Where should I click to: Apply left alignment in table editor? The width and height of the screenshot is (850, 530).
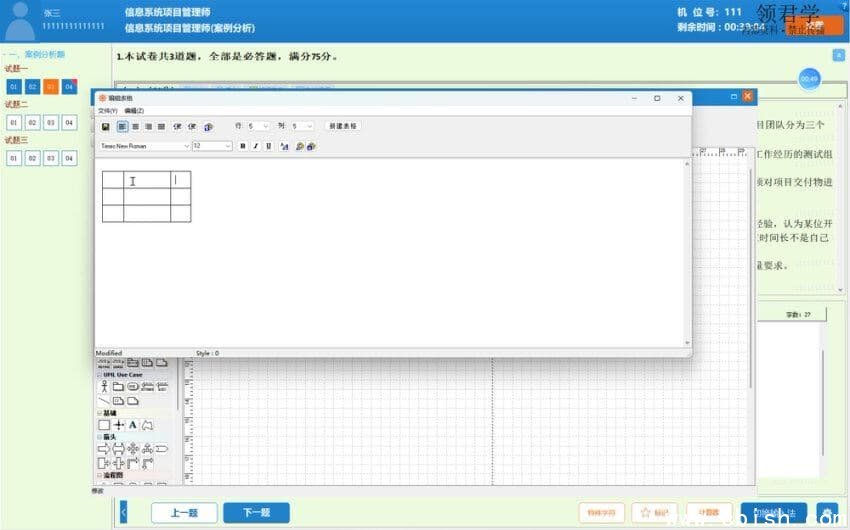pyautogui.click(x=123, y=127)
